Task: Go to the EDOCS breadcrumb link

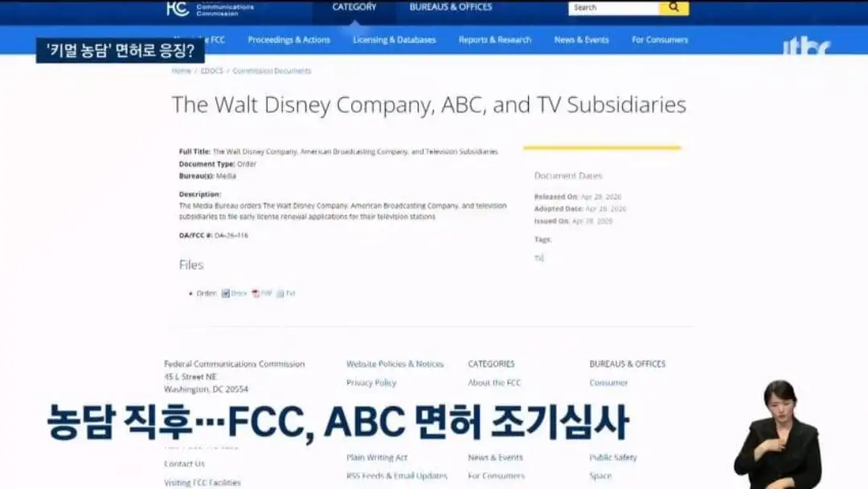Action: point(211,71)
